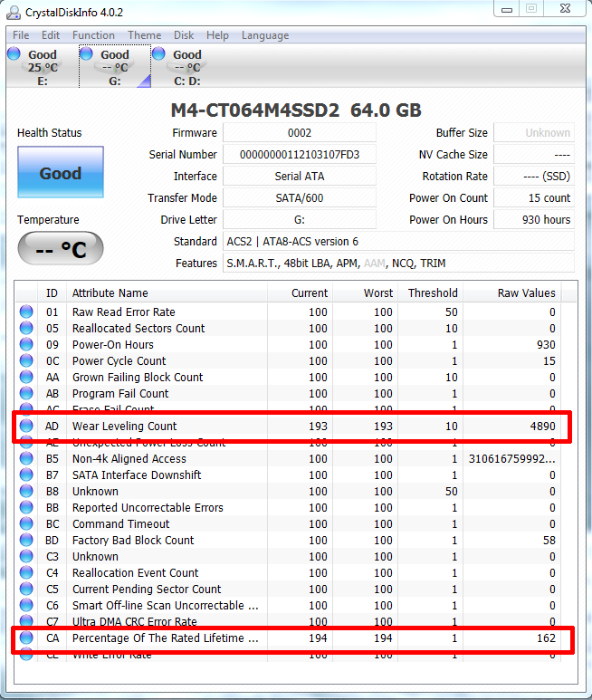Click the Features field with S.M.A.R.T.

(x=398, y=264)
